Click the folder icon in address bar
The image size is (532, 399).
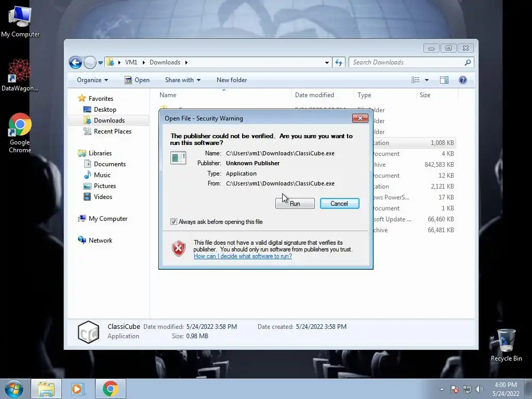point(110,62)
